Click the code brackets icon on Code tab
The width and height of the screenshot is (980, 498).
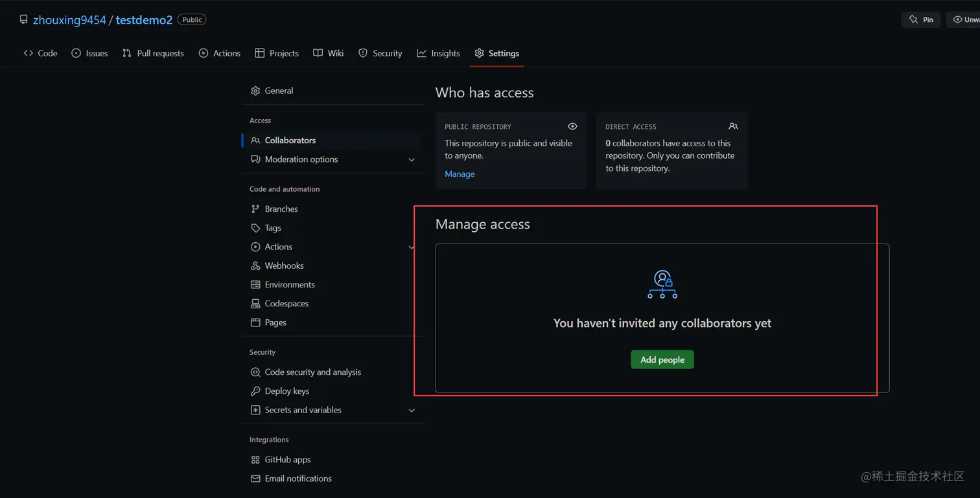coord(29,53)
